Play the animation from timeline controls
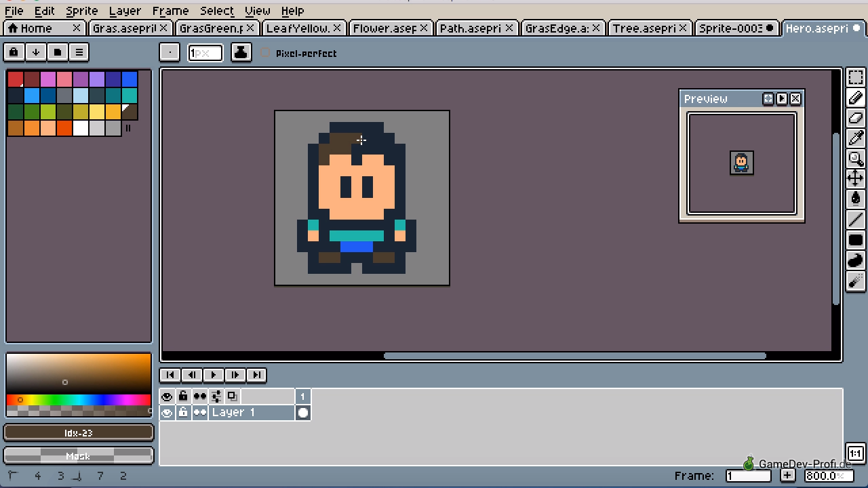Screen dimensions: 868x488 (x=213, y=375)
